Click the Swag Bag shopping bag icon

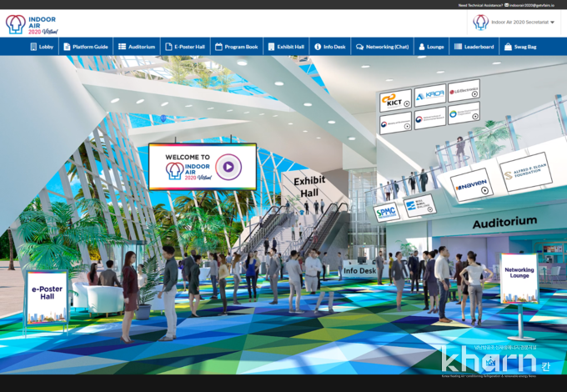508,47
